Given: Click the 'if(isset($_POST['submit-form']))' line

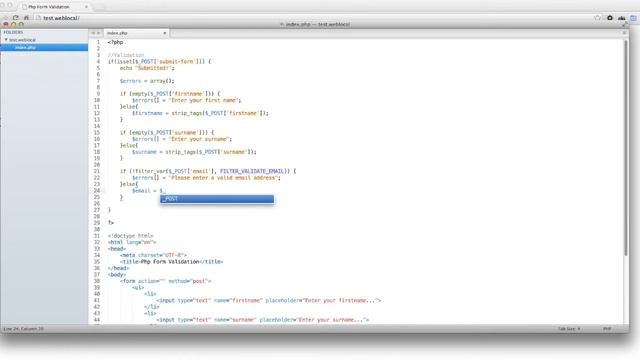Looking at the screenshot, I should tap(159, 62).
